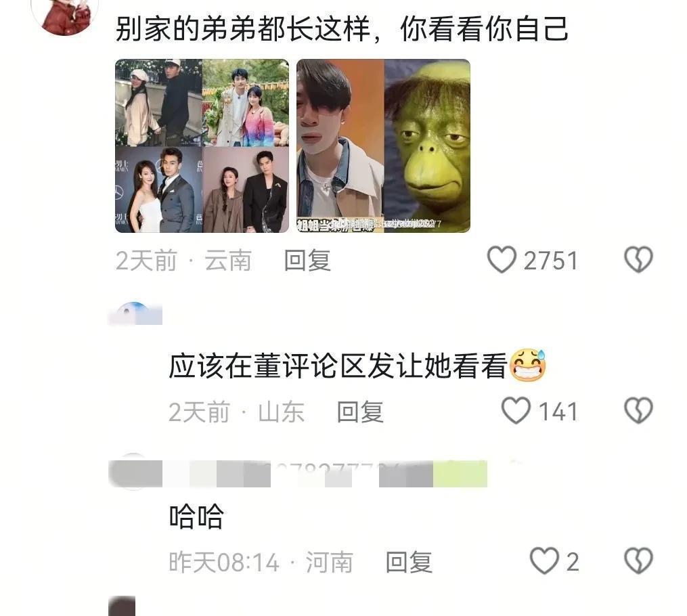Tap broken heart on Shandong comment
Image resolution: width=687 pixels, height=616 pixels.
[x=638, y=410]
